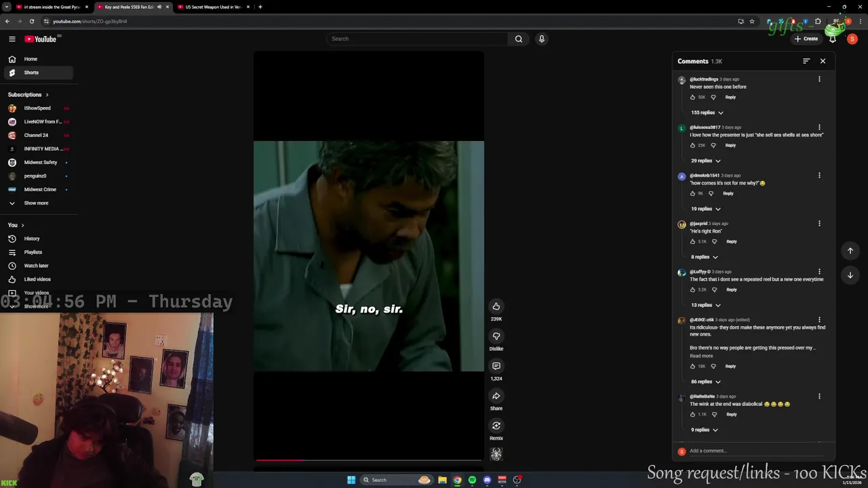The height and width of the screenshot is (488, 868).
Task: Expand 8 replies
Action: click(x=704, y=257)
